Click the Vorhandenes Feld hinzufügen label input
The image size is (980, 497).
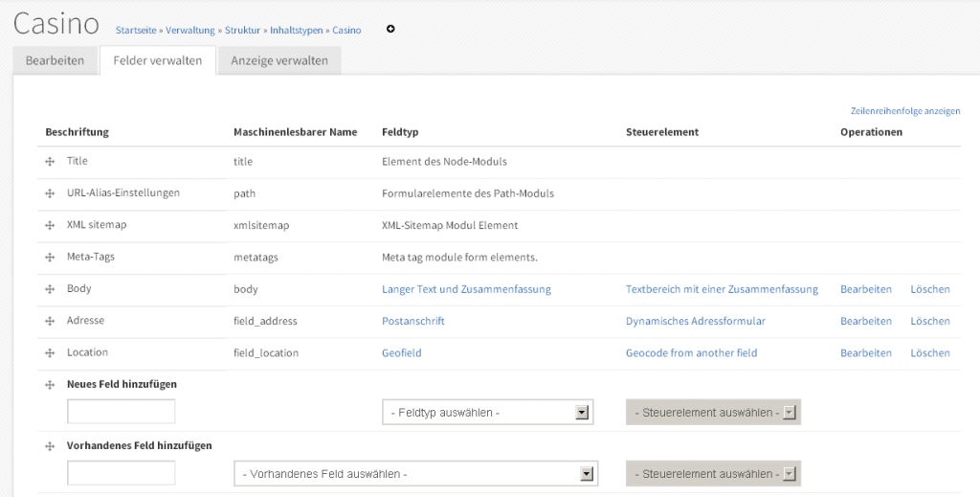122,473
